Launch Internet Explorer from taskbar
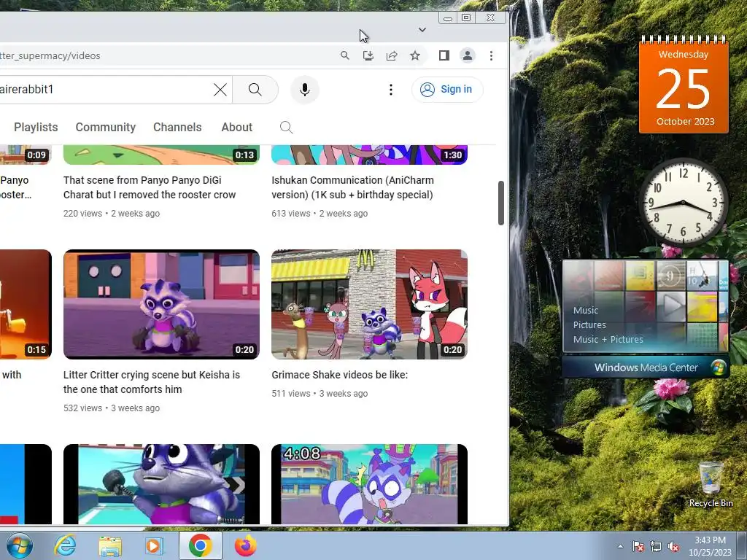Viewport: 747px width, 560px height. pyautogui.click(x=65, y=545)
